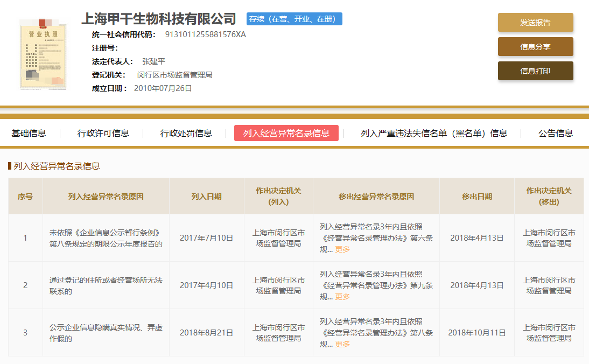The image size is (589, 364).
Task: Select the 列入经营异常名录信息 tab
Action: pos(286,133)
